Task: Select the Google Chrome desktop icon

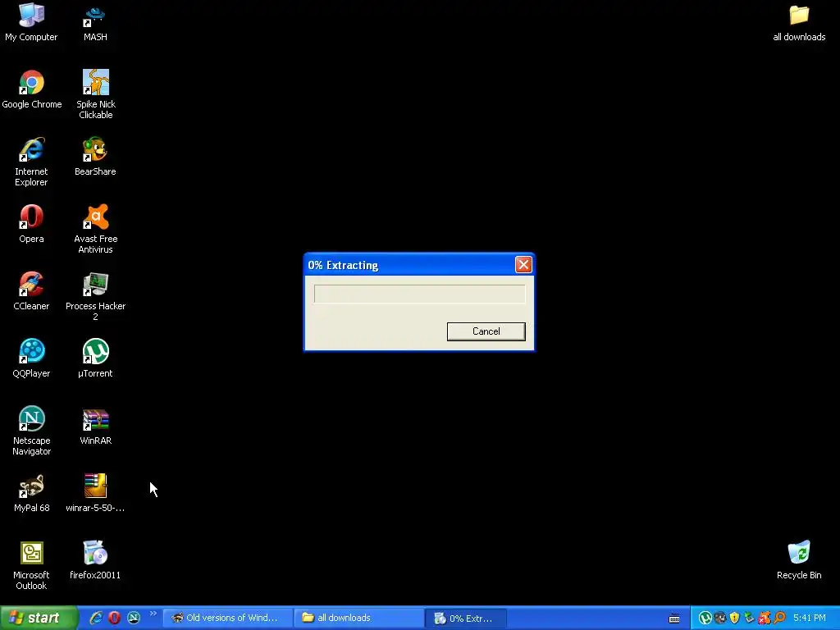Action: tap(32, 89)
